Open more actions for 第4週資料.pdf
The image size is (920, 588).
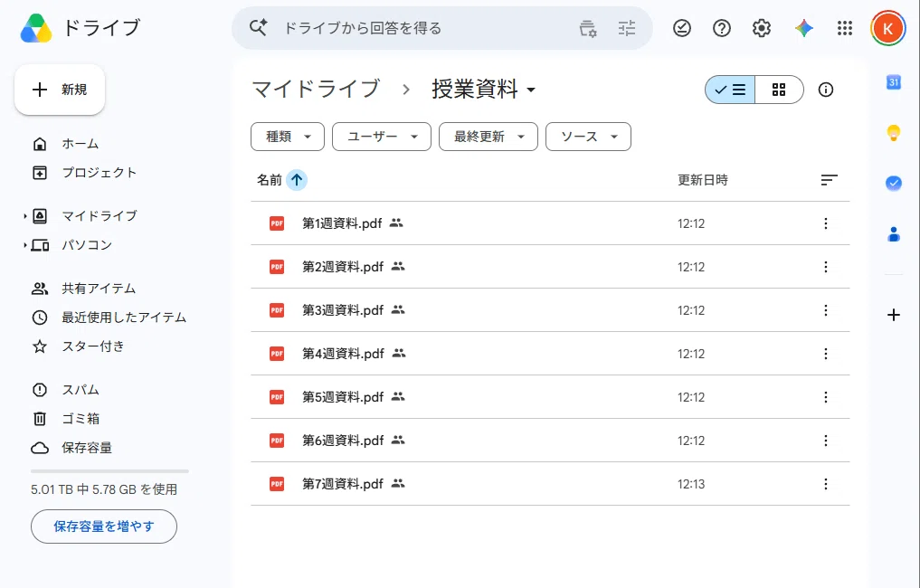point(826,354)
